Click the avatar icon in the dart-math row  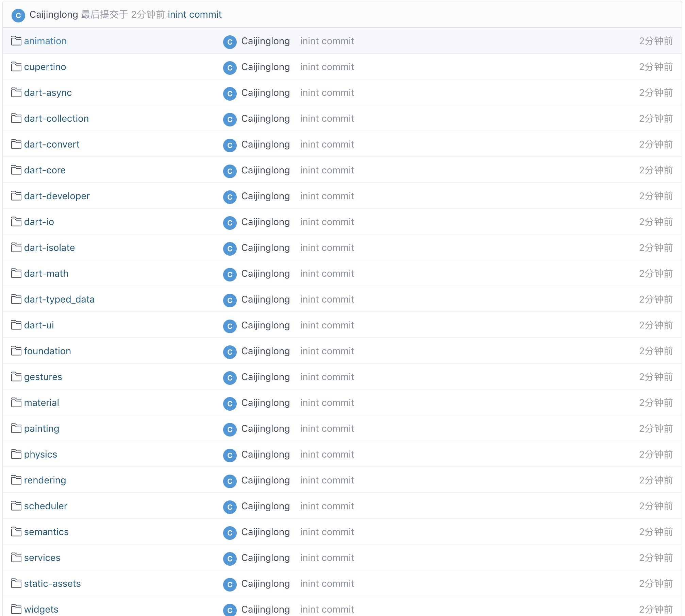pyautogui.click(x=230, y=274)
